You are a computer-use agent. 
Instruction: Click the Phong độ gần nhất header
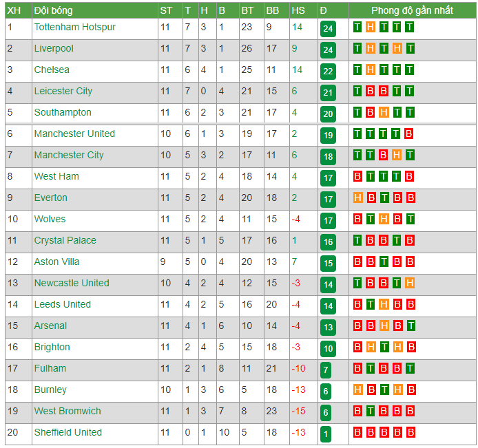pos(412,10)
